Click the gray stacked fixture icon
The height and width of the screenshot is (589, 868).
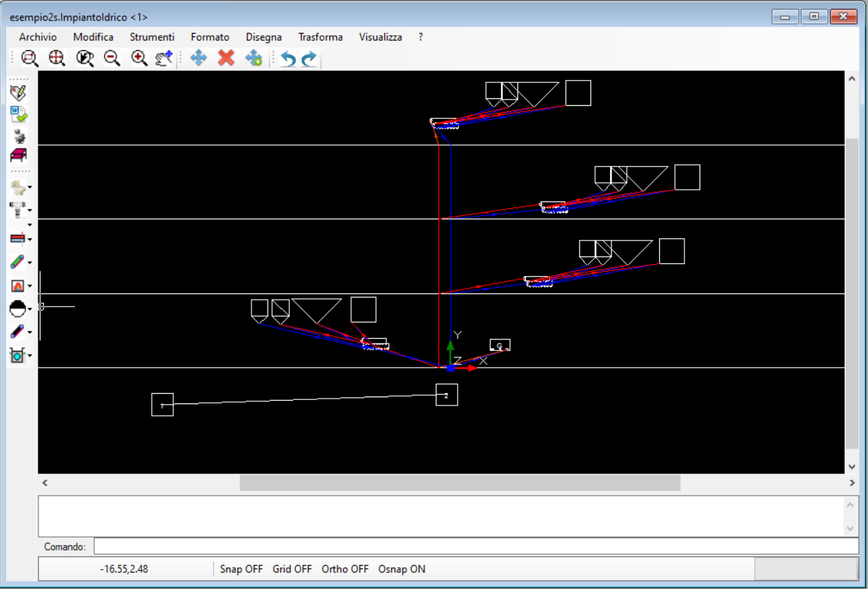click(x=19, y=135)
